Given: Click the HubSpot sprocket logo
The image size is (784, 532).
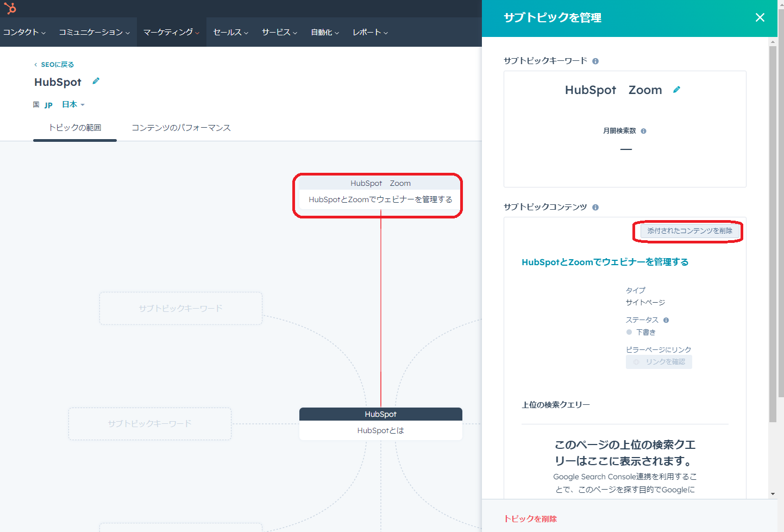Looking at the screenshot, I should click(10, 8).
